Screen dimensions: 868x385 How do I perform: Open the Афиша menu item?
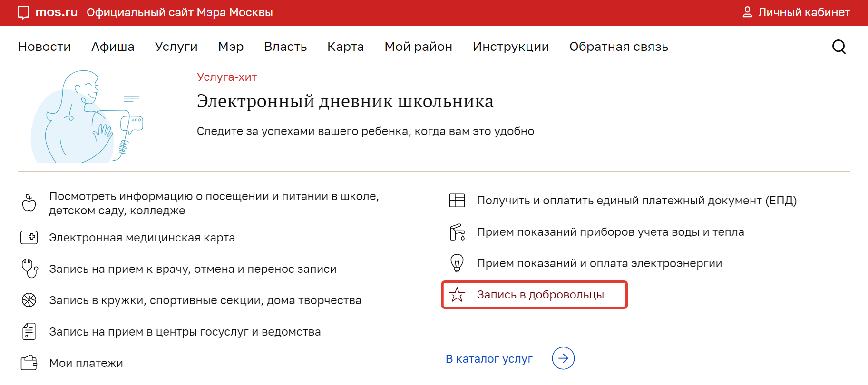click(x=113, y=47)
